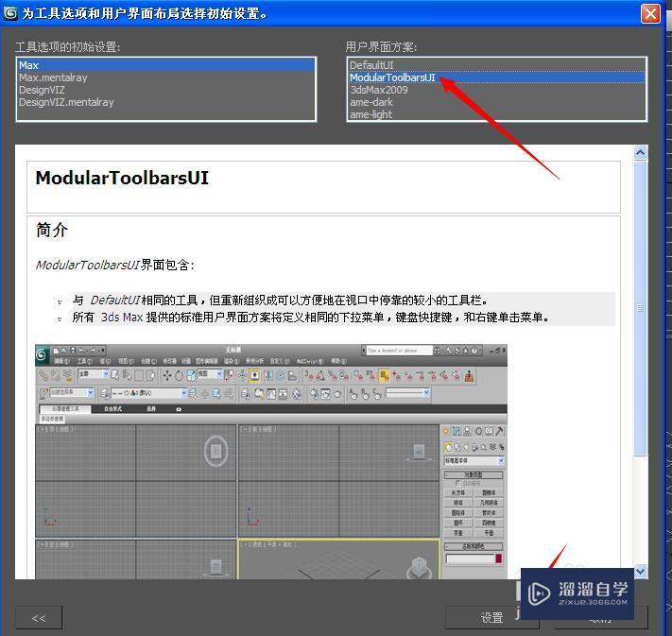Screen dimensions: 672x636
Task: Select ModularToolbarsUI interface scheme
Action: pos(496,77)
